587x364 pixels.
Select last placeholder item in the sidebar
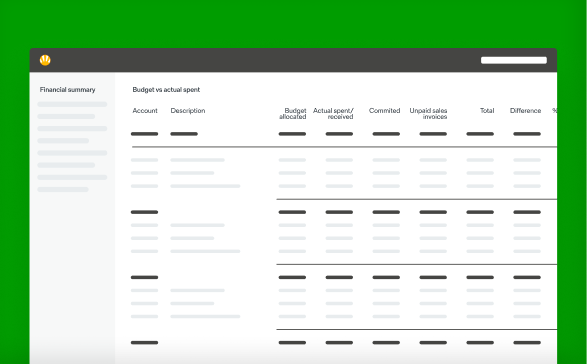pyautogui.click(x=63, y=189)
